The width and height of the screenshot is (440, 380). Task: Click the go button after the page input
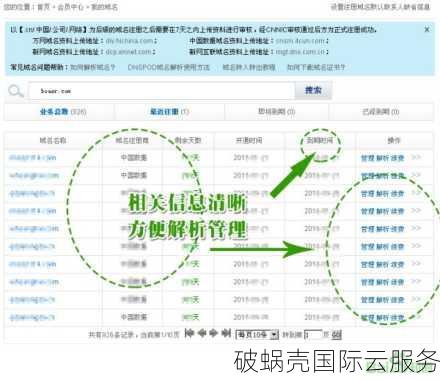coord(337,335)
